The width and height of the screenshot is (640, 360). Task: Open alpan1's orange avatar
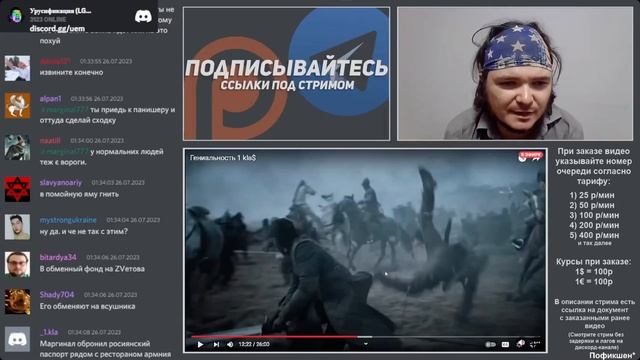17,106
